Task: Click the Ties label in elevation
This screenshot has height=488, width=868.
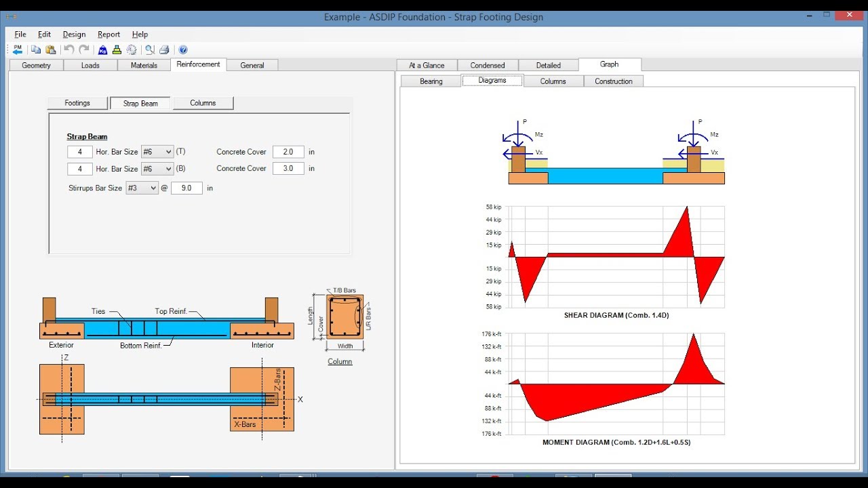Action: (x=99, y=312)
